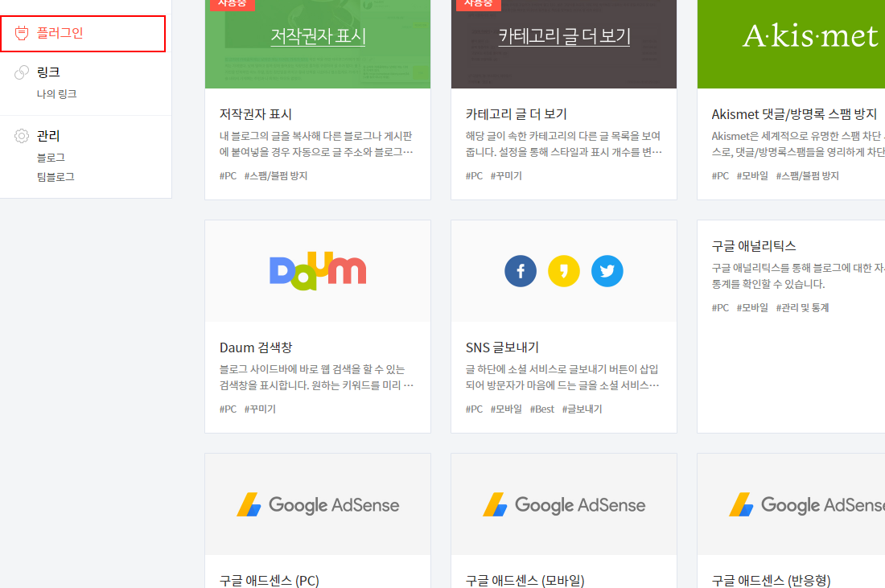Open the 링크 menu heading
This screenshot has height=588, width=885.
[48, 72]
